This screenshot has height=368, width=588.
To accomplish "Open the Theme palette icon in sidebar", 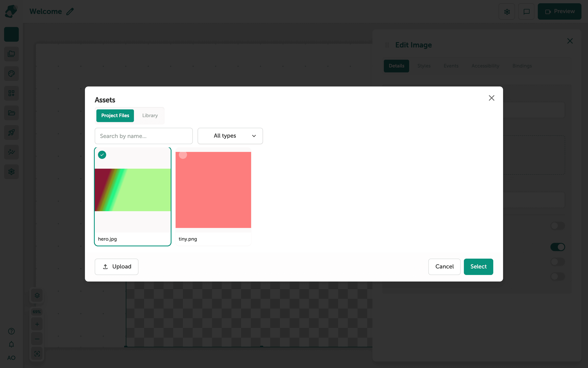I will tap(11, 74).
